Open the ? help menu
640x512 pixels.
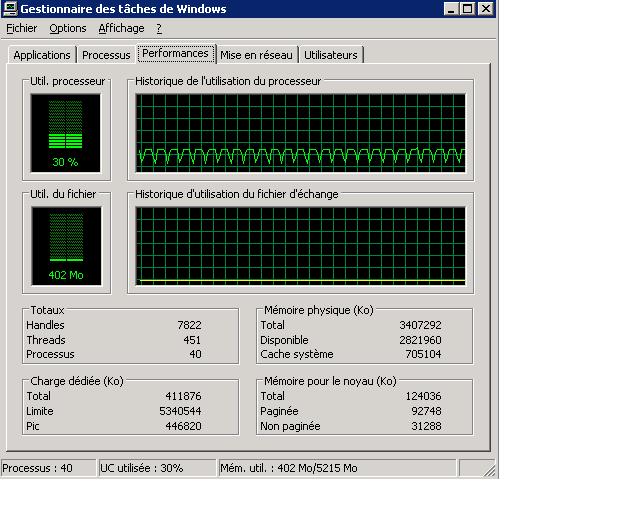[x=159, y=29]
